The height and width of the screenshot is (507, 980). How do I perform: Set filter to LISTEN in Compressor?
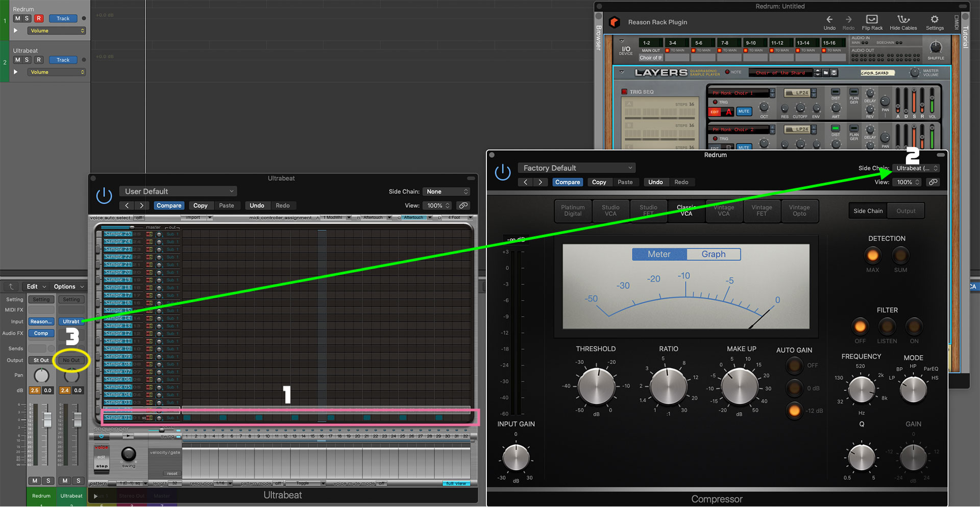pyautogui.click(x=887, y=326)
